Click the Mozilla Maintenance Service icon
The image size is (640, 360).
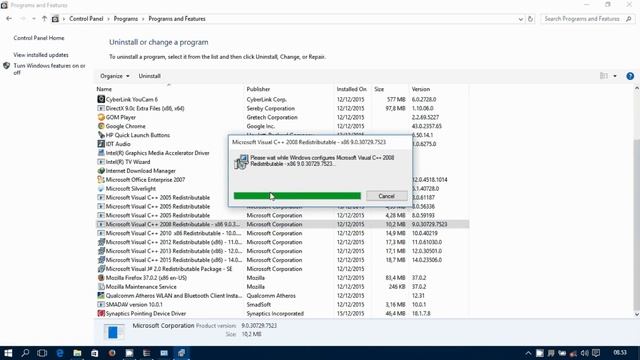(101, 287)
